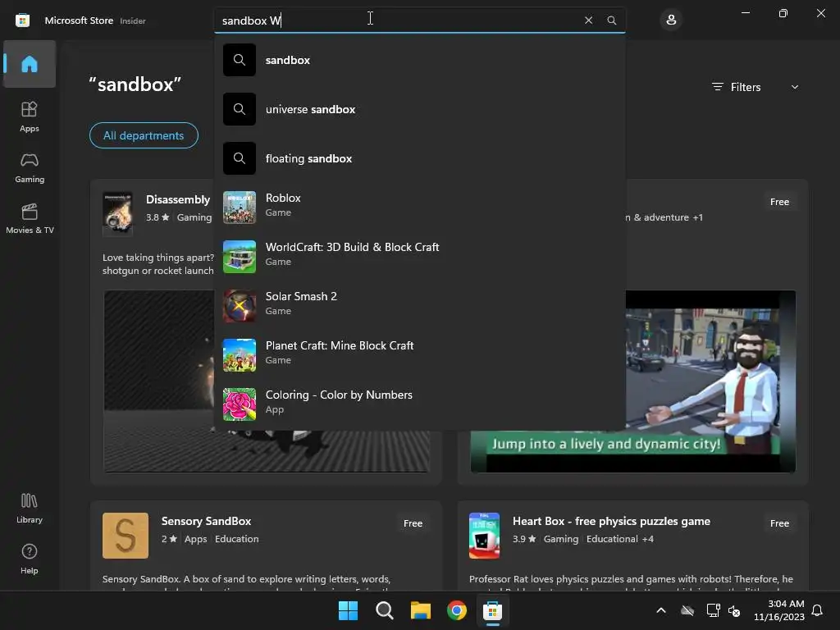Open the notifications bell
This screenshot has height=630, width=840.
pos(817,610)
